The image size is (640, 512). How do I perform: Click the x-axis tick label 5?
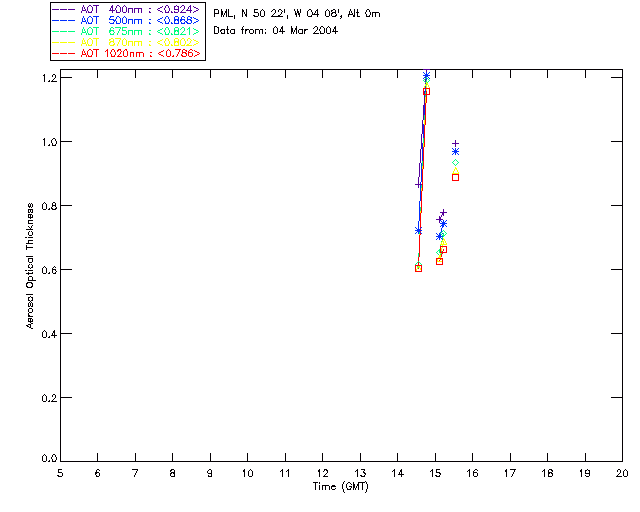tap(60, 473)
